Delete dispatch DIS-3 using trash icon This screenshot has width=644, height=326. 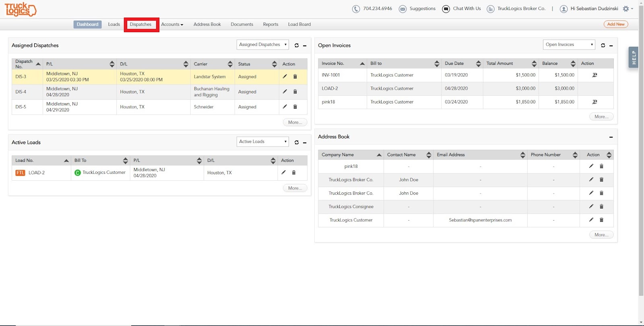click(x=295, y=76)
